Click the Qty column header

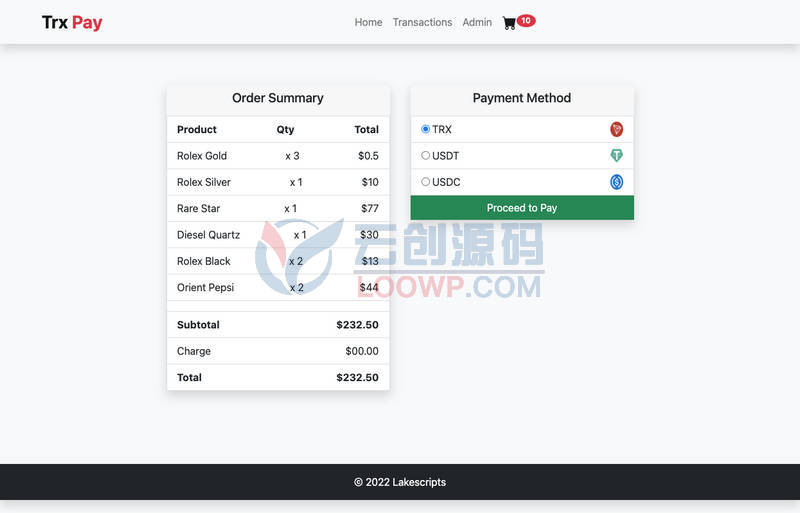point(285,130)
